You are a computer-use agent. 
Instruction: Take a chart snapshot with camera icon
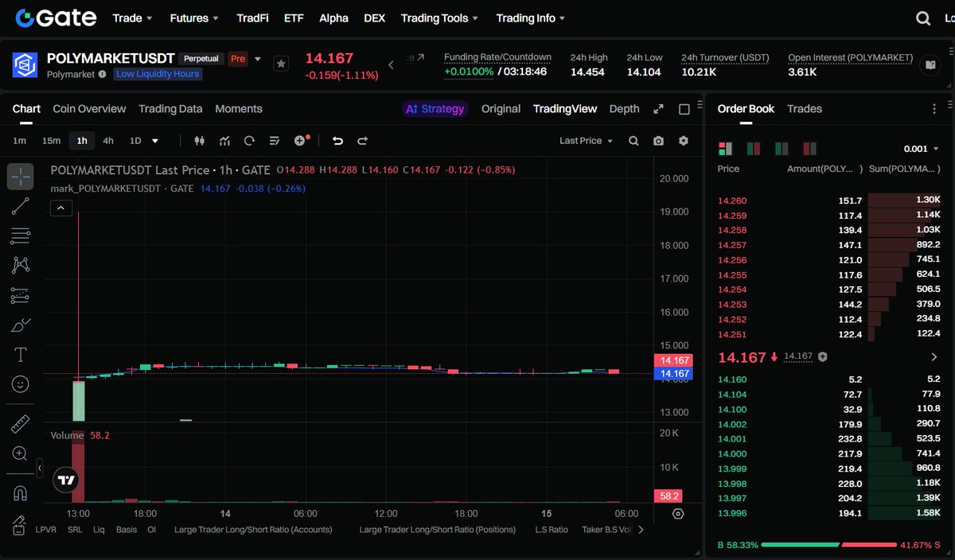(x=658, y=141)
